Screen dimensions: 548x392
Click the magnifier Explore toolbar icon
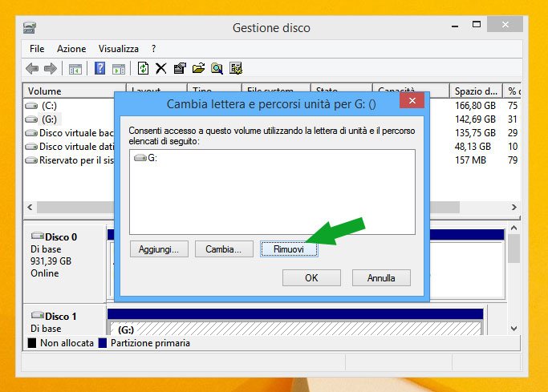pos(217,68)
